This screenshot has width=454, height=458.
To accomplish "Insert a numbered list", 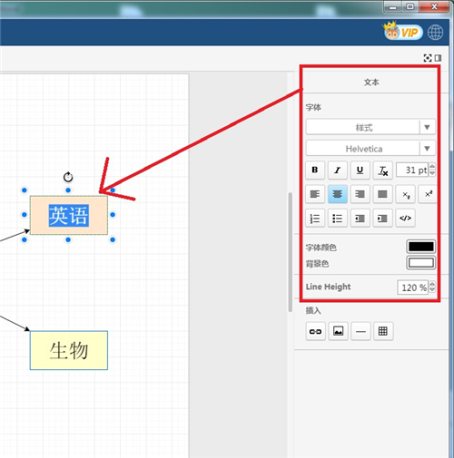I will click(315, 218).
